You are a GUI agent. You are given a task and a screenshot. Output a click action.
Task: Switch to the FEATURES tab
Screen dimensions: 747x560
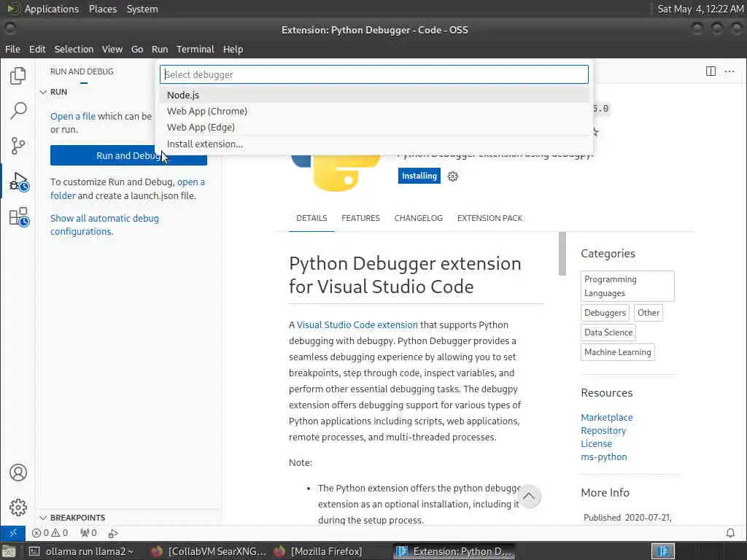(360, 218)
